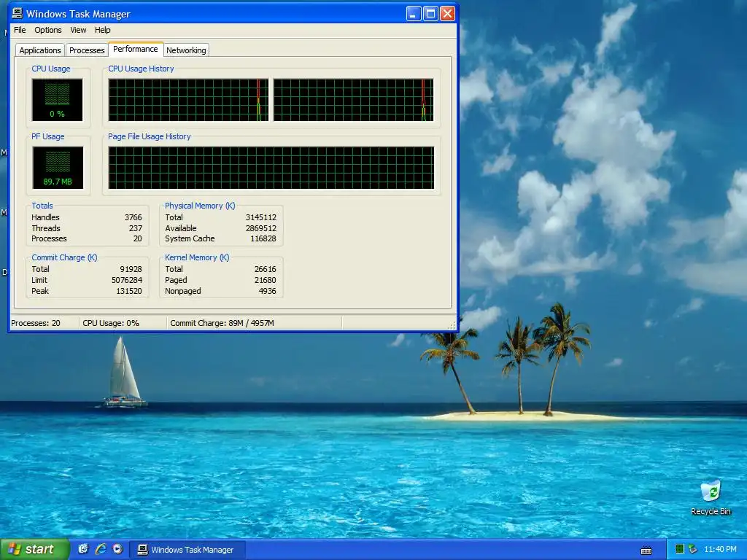
Task: Click the Threads value 237
Action: click(x=136, y=228)
